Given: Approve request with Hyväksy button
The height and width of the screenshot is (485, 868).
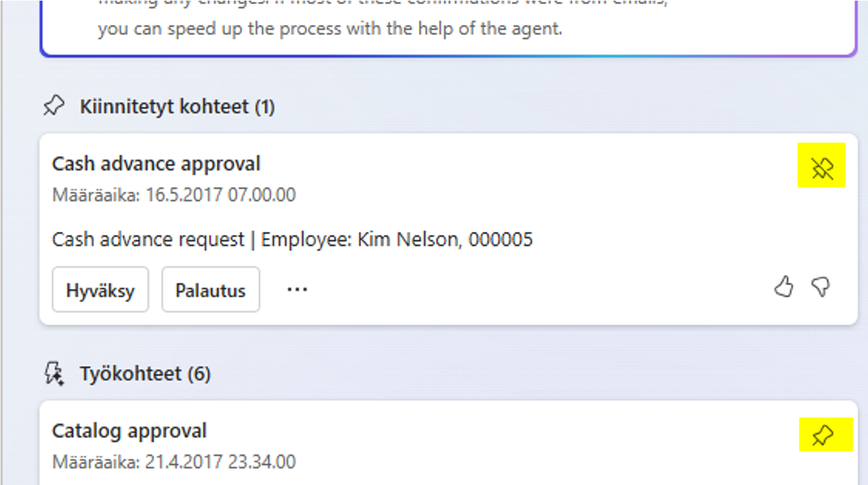Looking at the screenshot, I should pos(100,289).
